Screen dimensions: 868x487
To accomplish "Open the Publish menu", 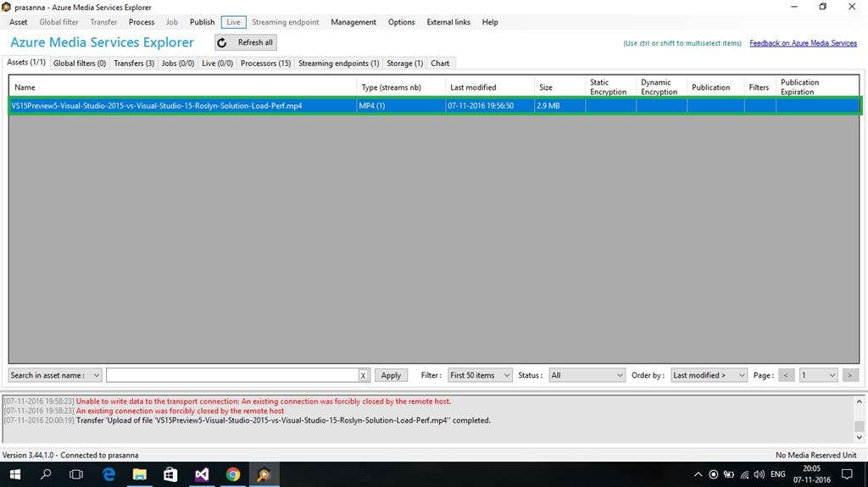I will 202,22.
